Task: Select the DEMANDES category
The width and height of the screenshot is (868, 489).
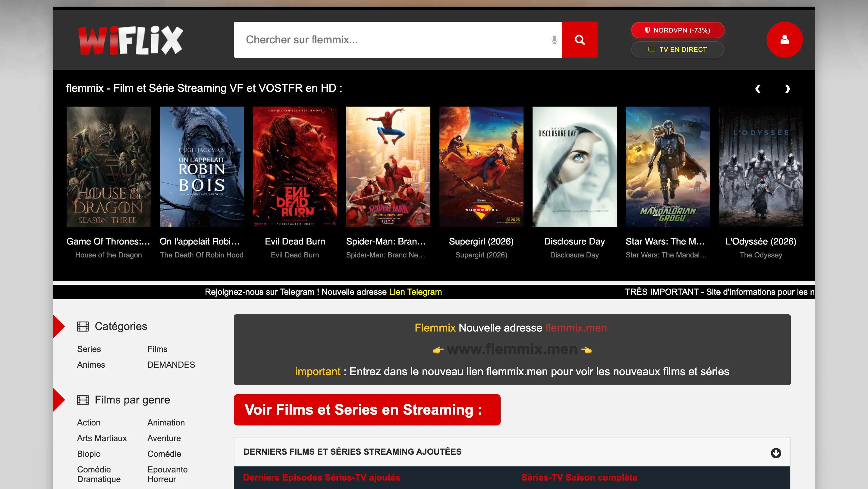Action: point(171,364)
